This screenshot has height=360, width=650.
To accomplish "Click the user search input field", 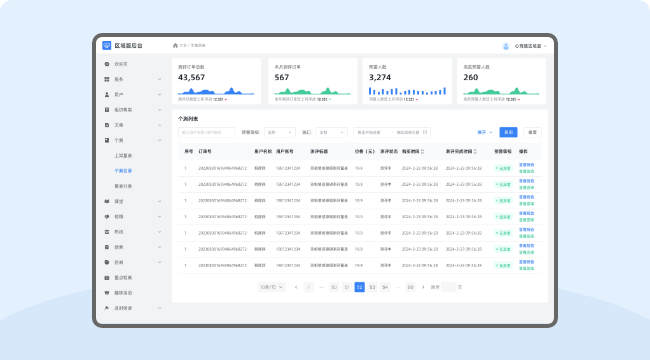I will (206, 132).
